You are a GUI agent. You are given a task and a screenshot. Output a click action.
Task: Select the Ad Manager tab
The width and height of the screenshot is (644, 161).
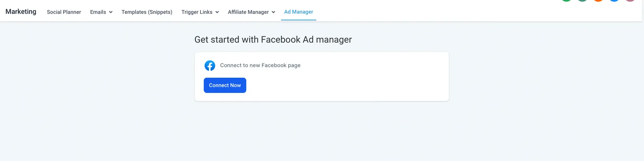tap(299, 12)
